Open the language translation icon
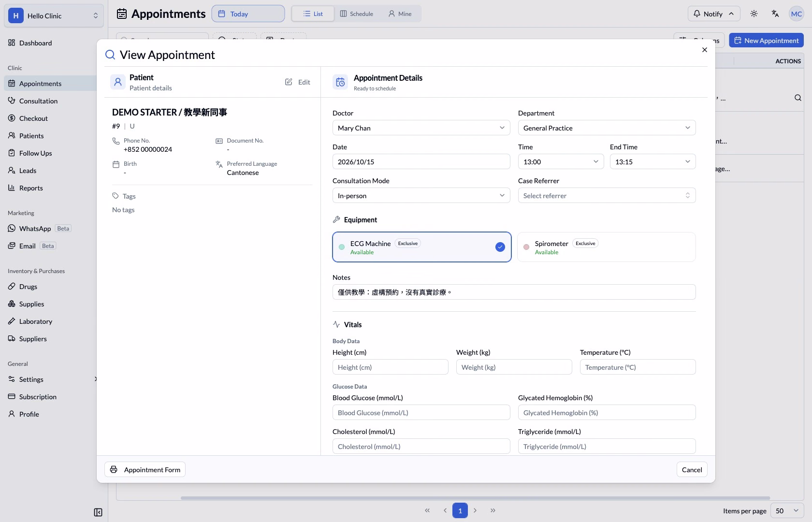This screenshot has width=812, height=522. [x=775, y=14]
